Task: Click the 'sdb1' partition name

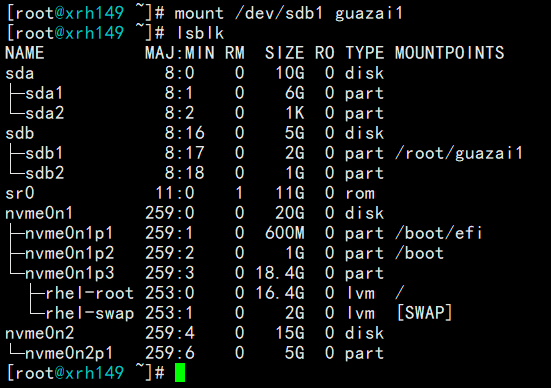Action: [x=44, y=153]
